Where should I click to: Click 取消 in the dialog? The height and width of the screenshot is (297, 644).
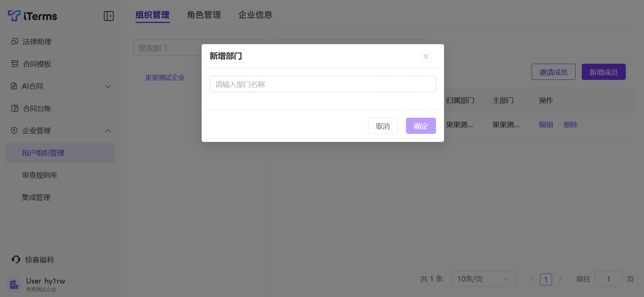383,126
